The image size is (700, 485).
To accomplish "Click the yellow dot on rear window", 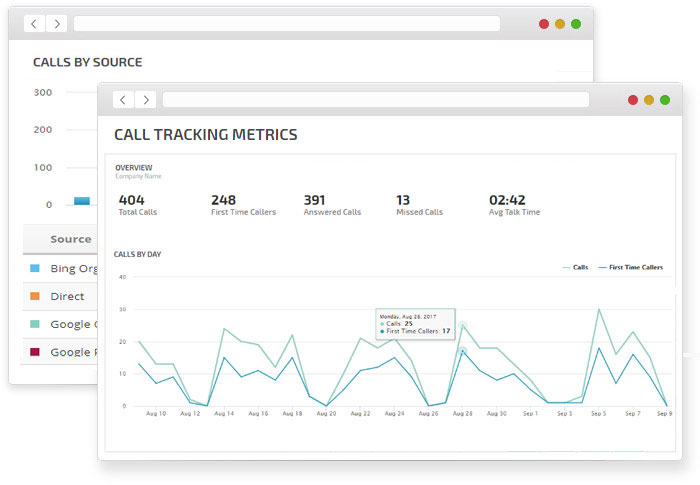I will pyautogui.click(x=560, y=23).
